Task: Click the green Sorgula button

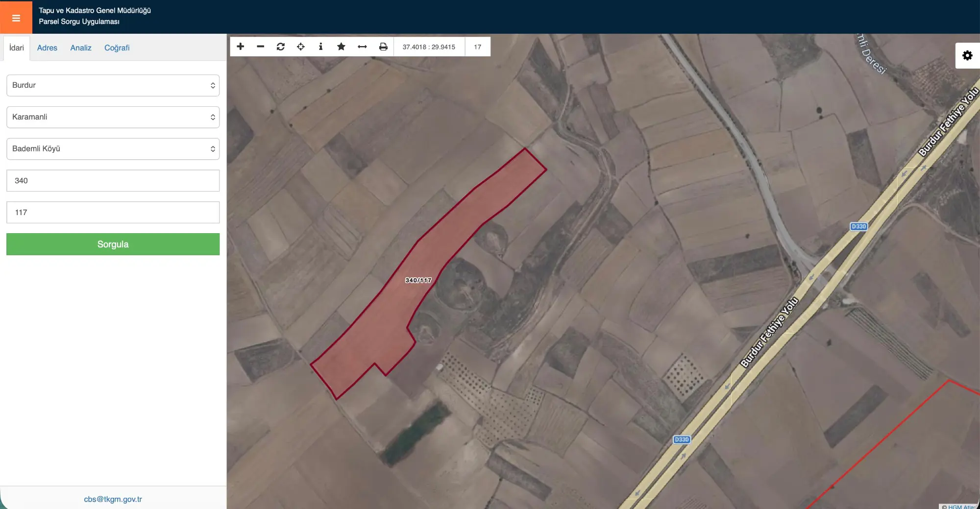Action: click(113, 244)
